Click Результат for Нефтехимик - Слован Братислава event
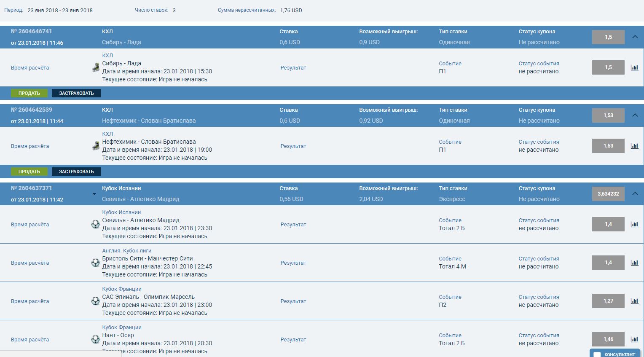This screenshot has width=644, height=357. tap(293, 146)
